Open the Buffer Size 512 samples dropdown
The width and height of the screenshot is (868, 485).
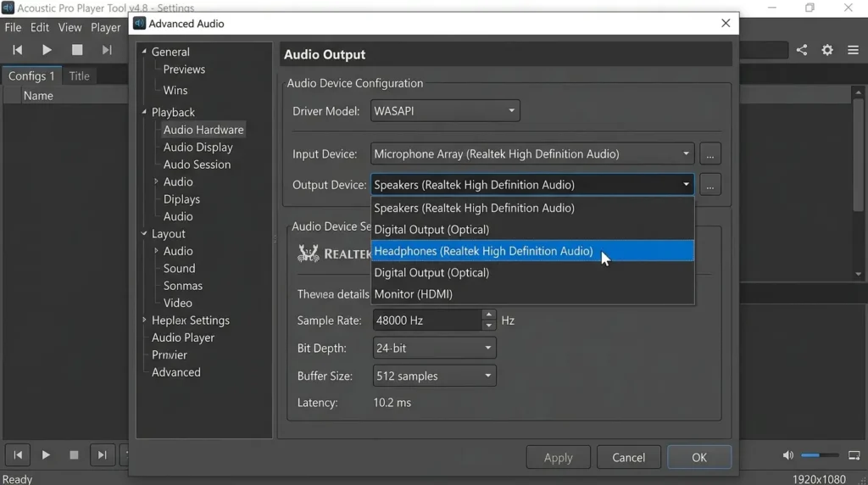pos(435,376)
